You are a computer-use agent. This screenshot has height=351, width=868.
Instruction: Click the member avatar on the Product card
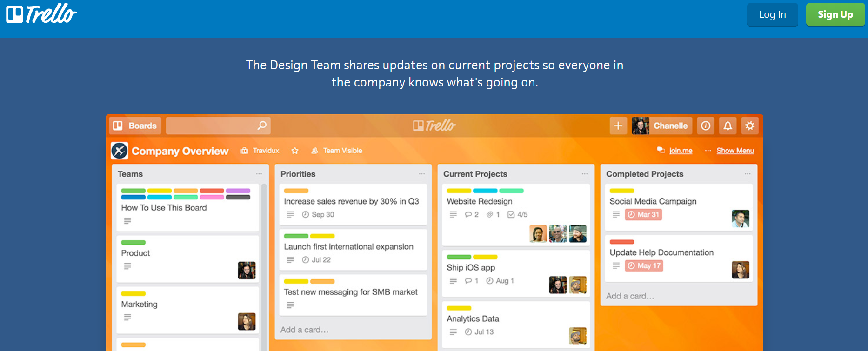point(247,270)
